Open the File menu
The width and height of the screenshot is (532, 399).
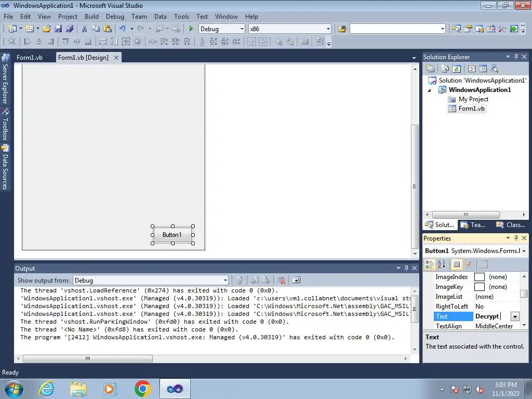point(8,16)
